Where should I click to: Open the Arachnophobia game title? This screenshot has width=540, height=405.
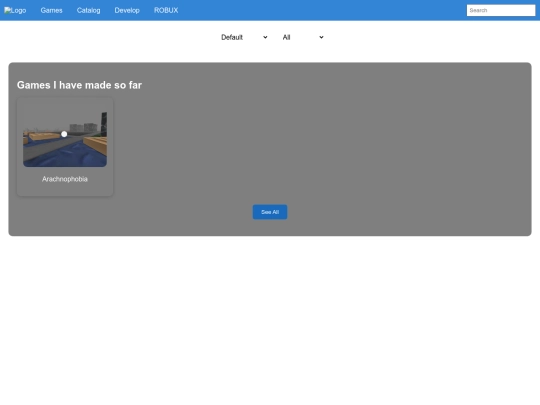pyautogui.click(x=65, y=179)
